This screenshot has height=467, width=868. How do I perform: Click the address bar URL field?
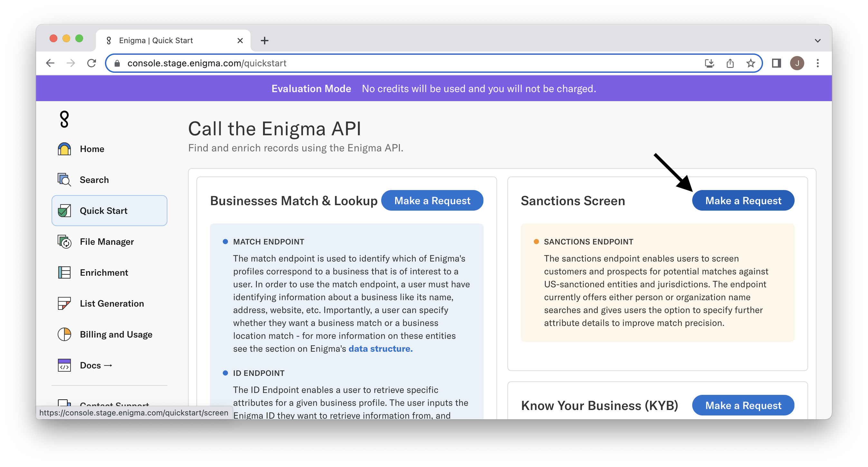pyautogui.click(x=404, y=63)
